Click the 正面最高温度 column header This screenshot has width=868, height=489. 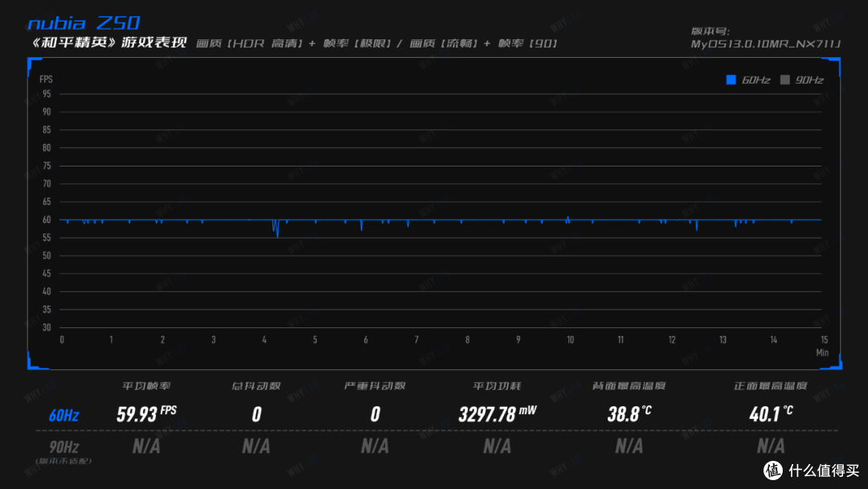coord(771,386)
